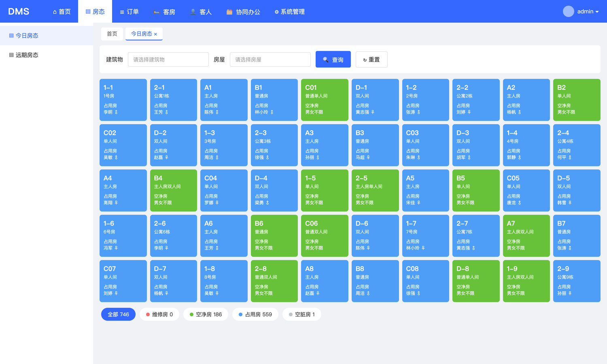Select 今日房态 in the sidebar

coord(47,36)
